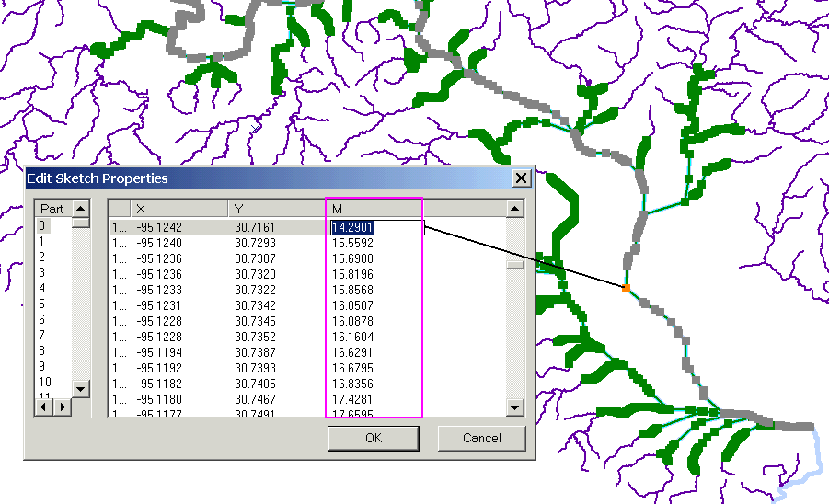Click the Part list scroll-left arrow
Screen dimensions: 829x504
(44, 406)
